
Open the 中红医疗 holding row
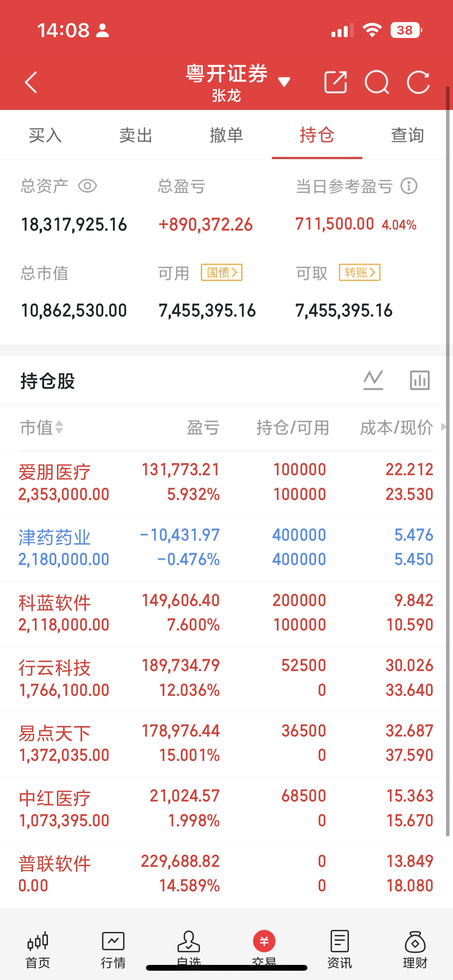(226, 810)
